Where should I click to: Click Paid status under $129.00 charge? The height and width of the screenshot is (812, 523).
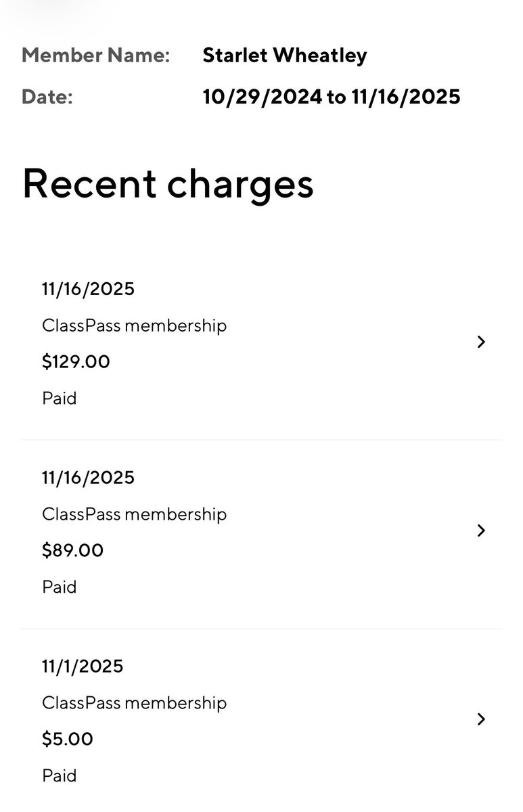pyautogui.click(x=60, y=399)
